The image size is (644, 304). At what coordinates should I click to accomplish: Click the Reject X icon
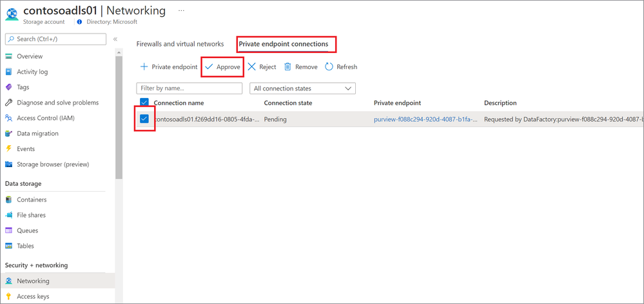pos(252,66)
